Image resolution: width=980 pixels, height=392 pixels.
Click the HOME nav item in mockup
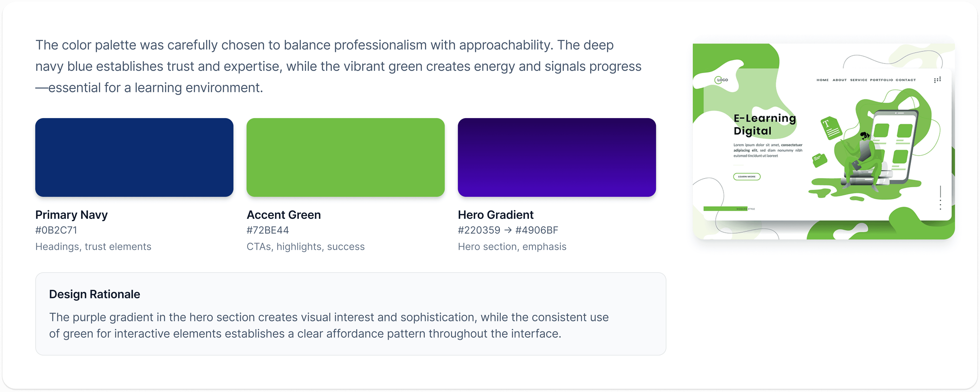pyautogui.click(x=822, y=80)
